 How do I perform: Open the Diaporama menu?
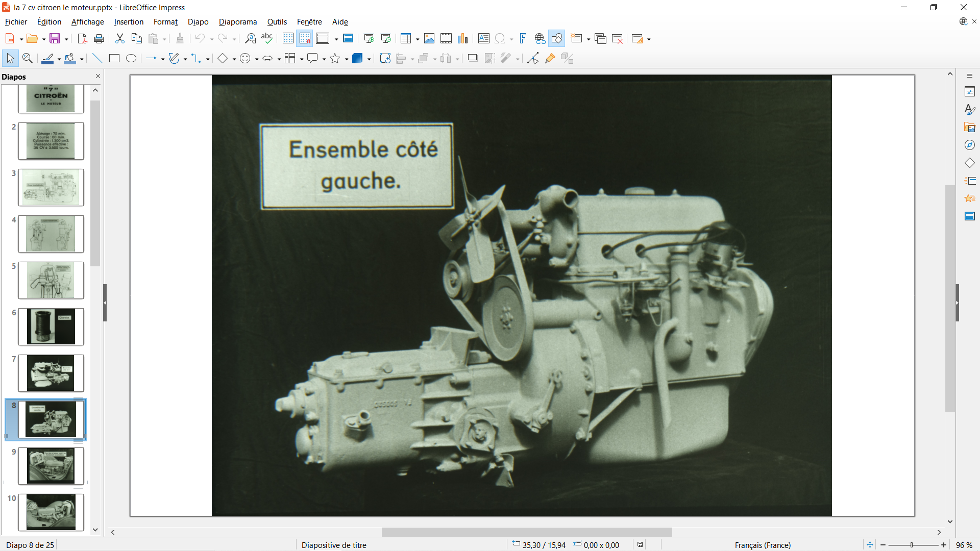tap(237, 22)
